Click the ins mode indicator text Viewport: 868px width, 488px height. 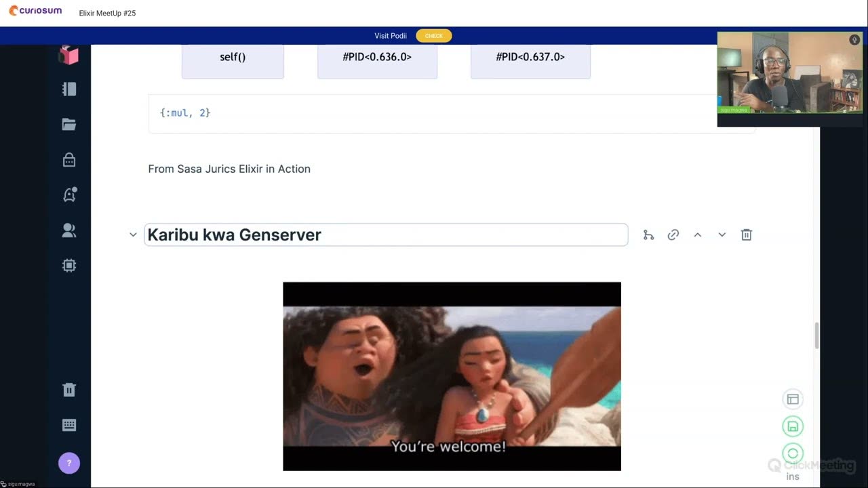point(793,476)
